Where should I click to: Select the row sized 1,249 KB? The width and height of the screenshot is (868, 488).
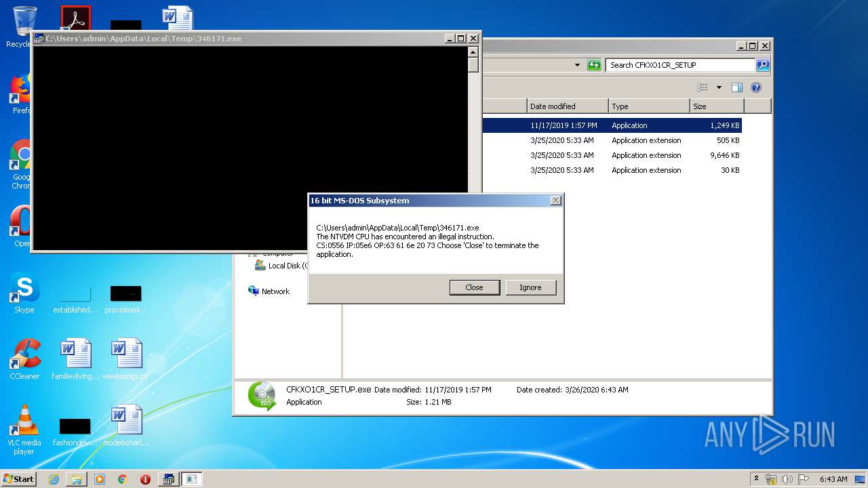point(612,125)
